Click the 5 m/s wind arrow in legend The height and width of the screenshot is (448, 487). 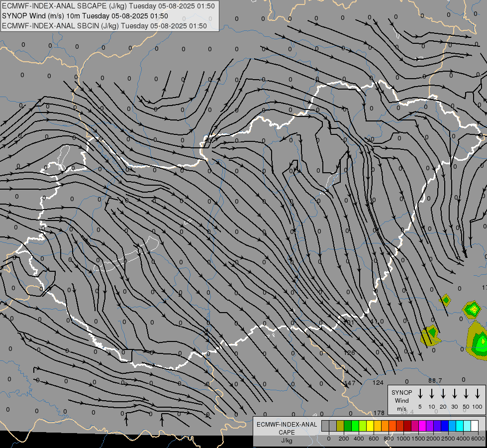pyautogui.click(x=420, y=394)
